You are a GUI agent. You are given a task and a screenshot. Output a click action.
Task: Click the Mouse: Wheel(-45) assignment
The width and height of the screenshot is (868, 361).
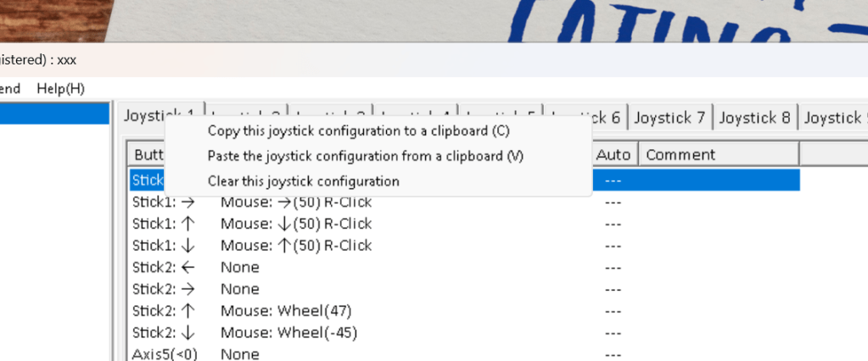289,333
